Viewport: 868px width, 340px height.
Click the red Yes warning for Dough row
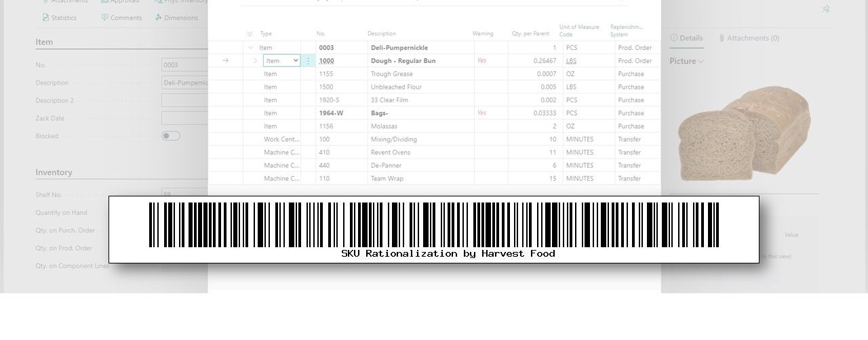[481, 60]
